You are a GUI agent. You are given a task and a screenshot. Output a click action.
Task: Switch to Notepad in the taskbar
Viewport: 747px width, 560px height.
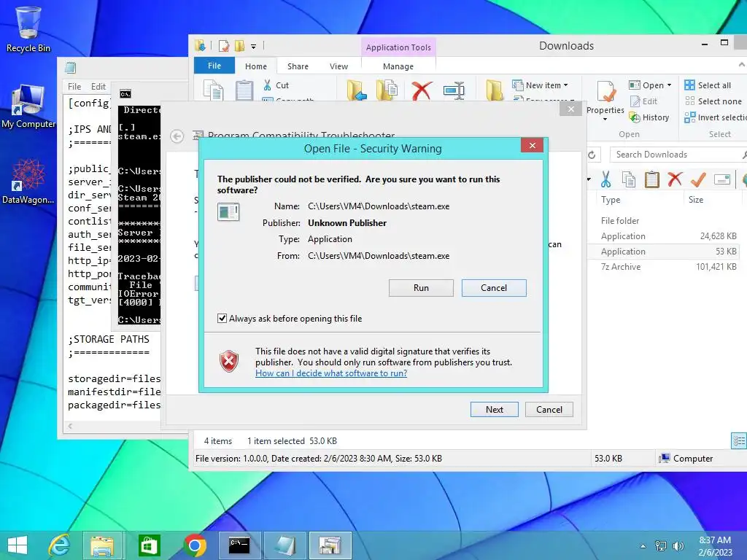(x=285, y=545)
